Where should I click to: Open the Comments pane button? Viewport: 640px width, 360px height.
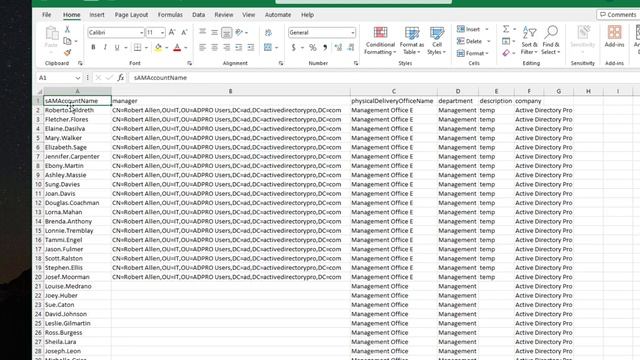(x=618, y=15)
